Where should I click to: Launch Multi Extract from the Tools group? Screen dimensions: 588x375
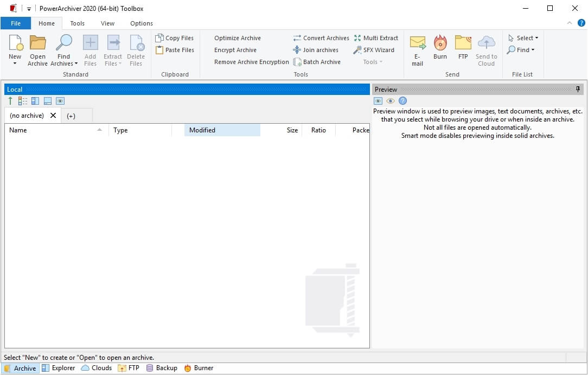point(376,38)
